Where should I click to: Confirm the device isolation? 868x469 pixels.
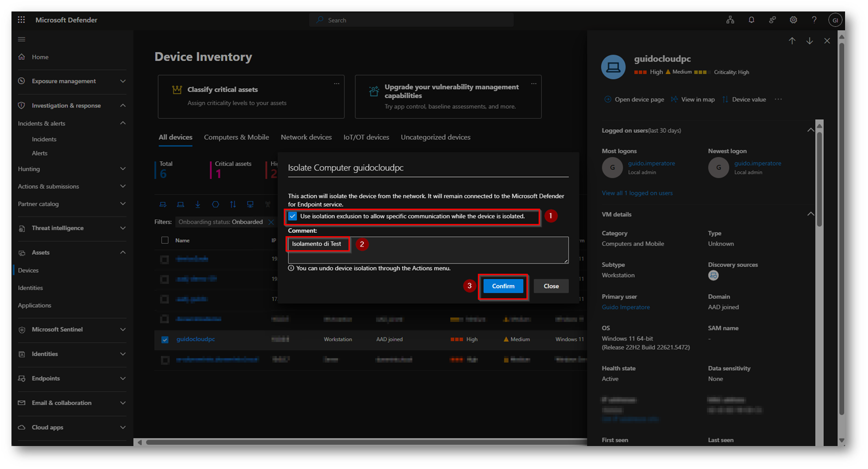[x=503, y=286]
